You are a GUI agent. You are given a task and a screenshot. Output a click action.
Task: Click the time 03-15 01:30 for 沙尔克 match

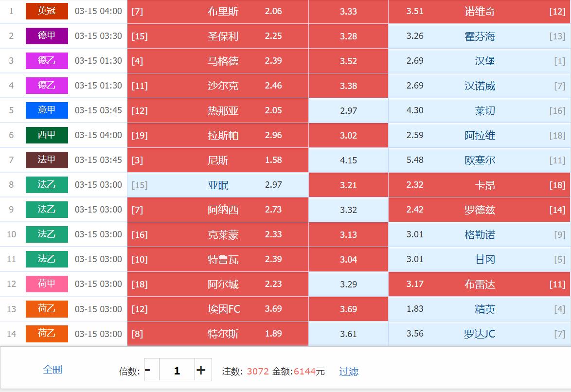[98, 86]
